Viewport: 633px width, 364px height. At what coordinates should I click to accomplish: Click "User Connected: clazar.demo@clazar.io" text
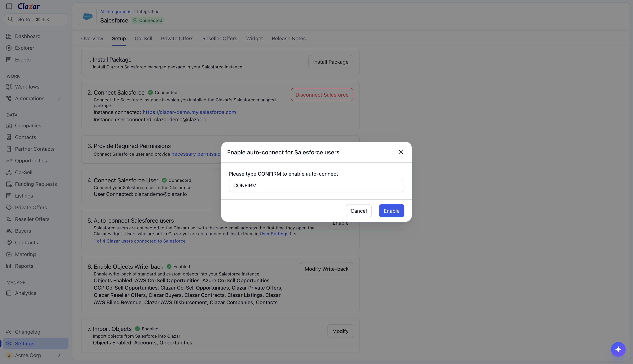tap(140, 194)
